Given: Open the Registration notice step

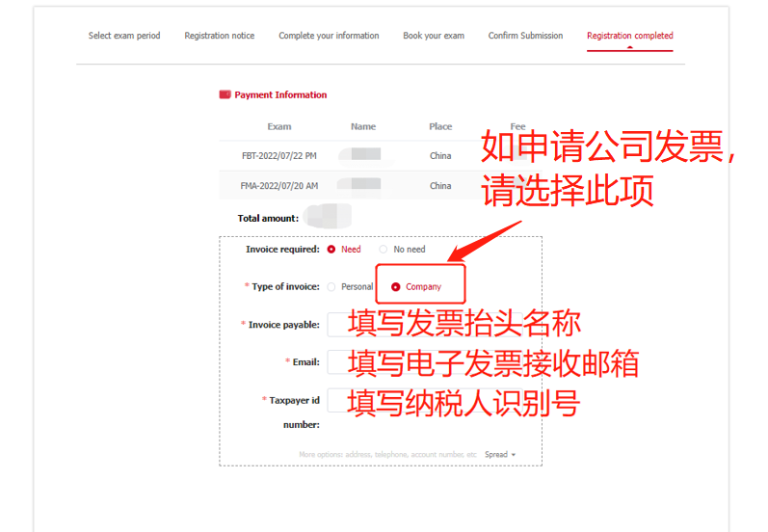Looking at the screenshot, I should 220,36.
